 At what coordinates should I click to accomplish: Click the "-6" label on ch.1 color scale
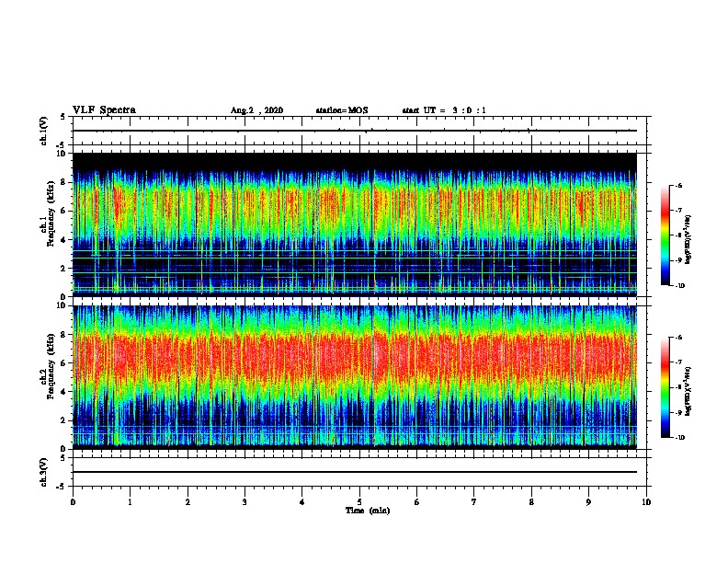(x=678, y=185)
